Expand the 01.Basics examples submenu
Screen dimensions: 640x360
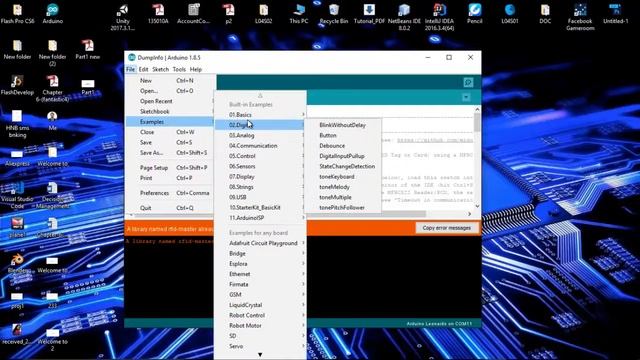pos(260,115)
